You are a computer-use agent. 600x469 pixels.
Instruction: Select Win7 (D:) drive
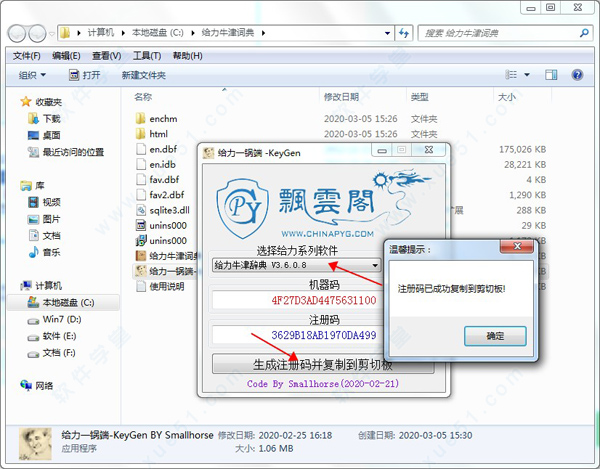point(54,319)
